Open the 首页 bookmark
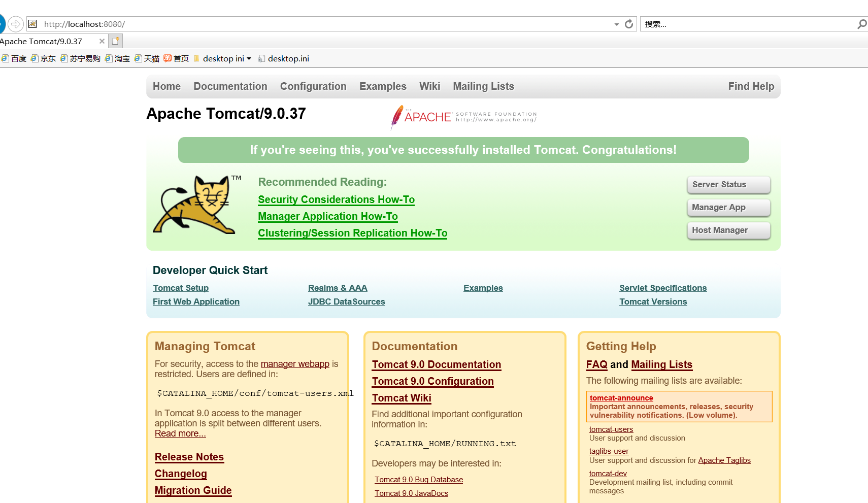The height and width of the screenshot is (503, 868). (x=176, y=59)
